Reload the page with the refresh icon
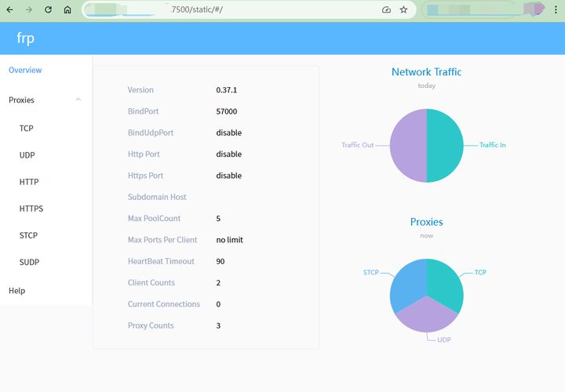This screenshot has width=565, height=392. point(48,9)
